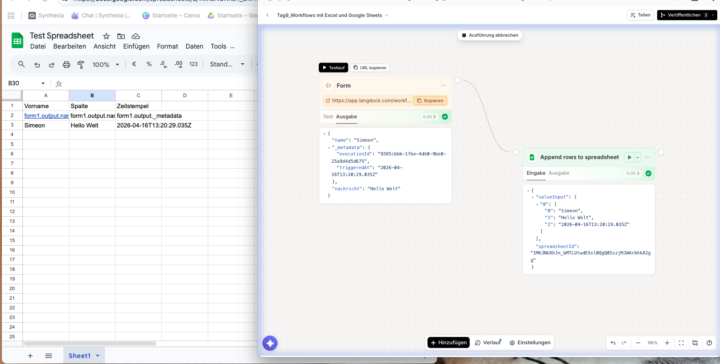The width and height of the screenshot is (720, 364).
Task: Collapse the valueInput JSON array
Action: click(533, 197)
